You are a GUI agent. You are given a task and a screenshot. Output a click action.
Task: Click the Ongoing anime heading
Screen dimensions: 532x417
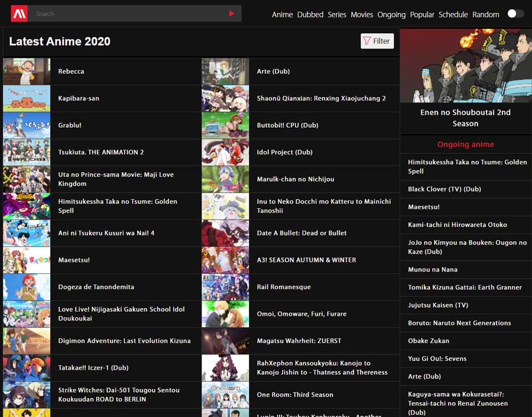466,144
